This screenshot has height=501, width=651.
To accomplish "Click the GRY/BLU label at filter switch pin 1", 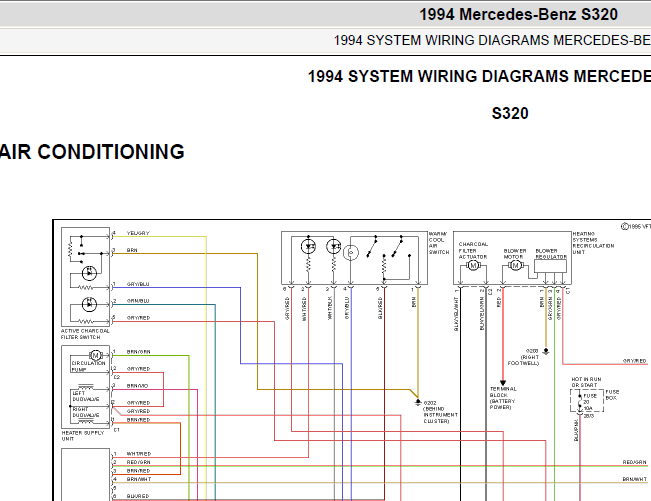I will click(x=138, y=284).
